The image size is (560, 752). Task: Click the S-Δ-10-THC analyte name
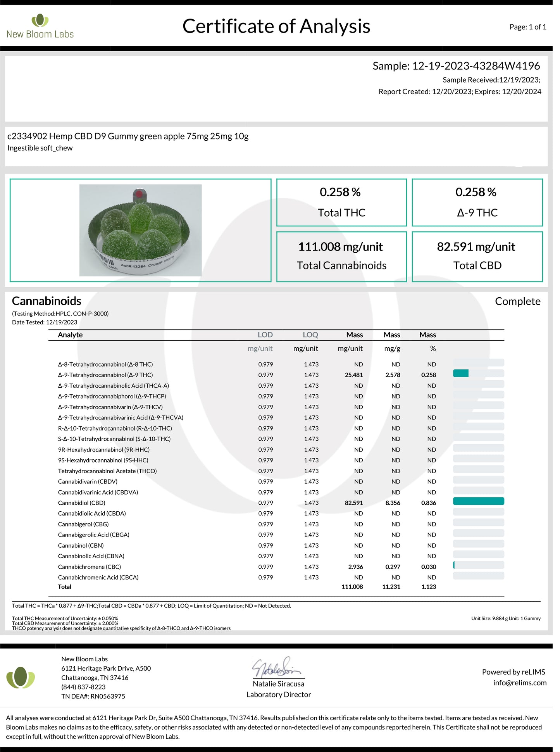[114, 439]
